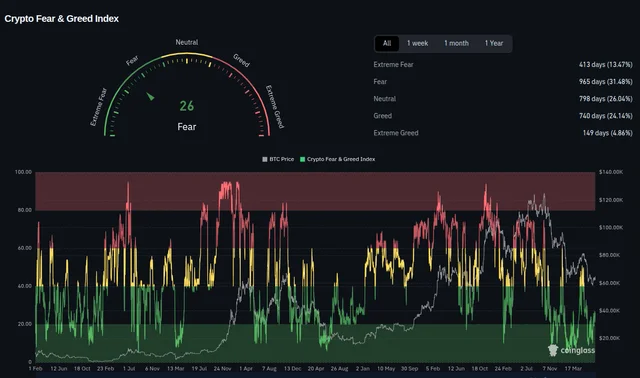Viewport: 640px width, 378px height.
Task: Click the 13 Dec date axis label
Action: click(x=293, y=369)
